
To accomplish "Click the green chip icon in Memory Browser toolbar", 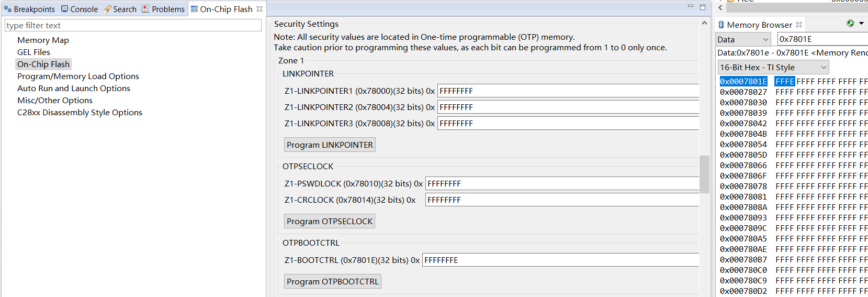I will coord(850,24).
